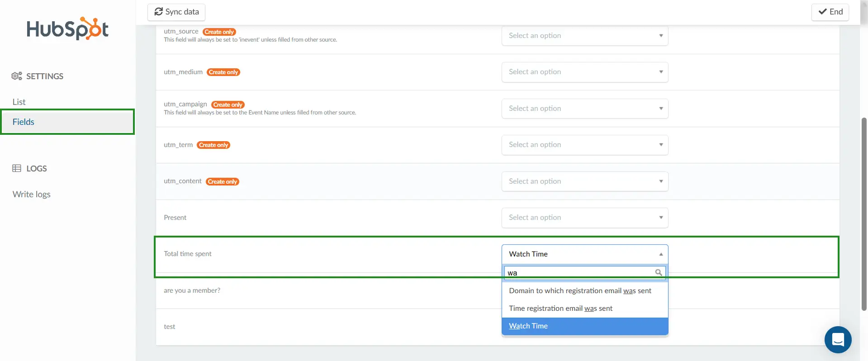The width and height of the screenshot is (868, 361).
Task: Collapse the Watch Time dropdown
Action: click(585, 254)
